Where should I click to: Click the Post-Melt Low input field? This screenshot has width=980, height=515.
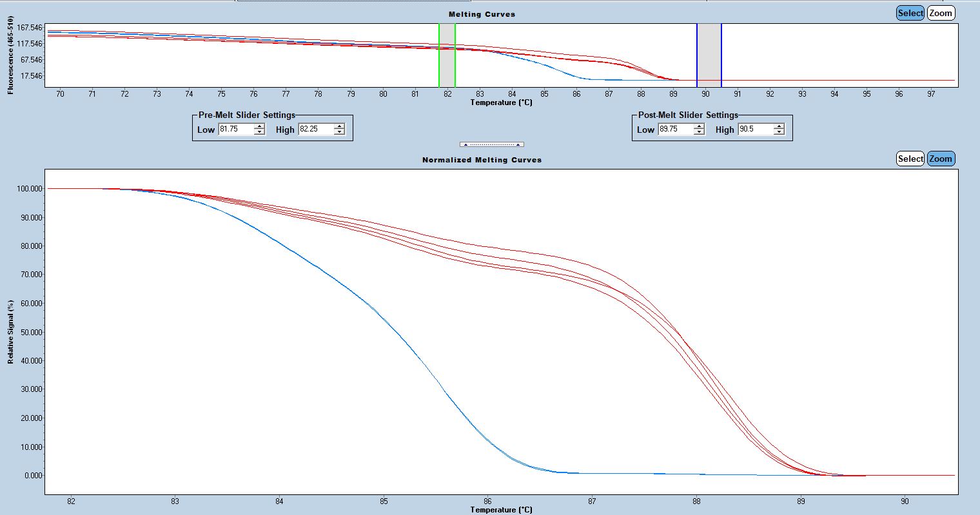click(675, 130)
